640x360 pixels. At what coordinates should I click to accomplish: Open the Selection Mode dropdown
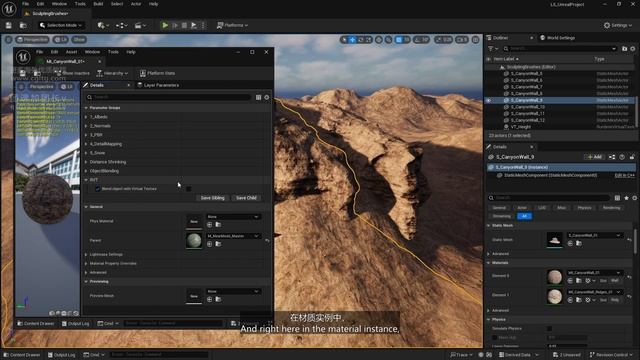61,25
